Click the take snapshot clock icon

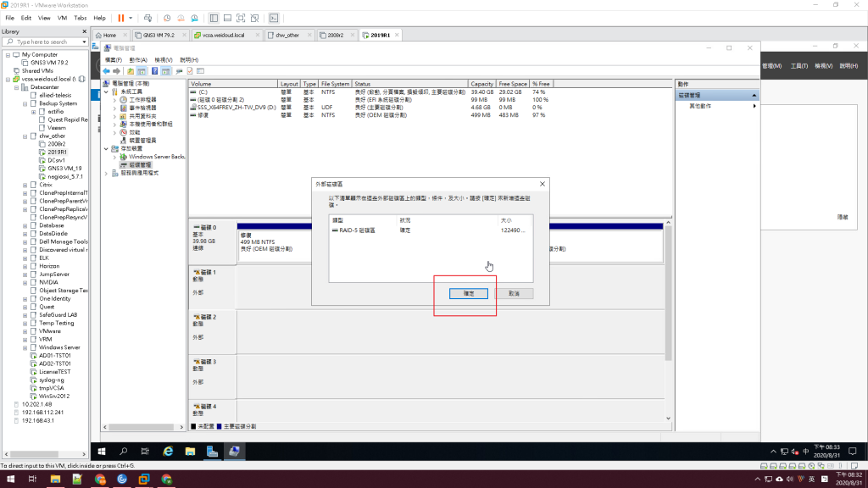(x=167, y=19)
